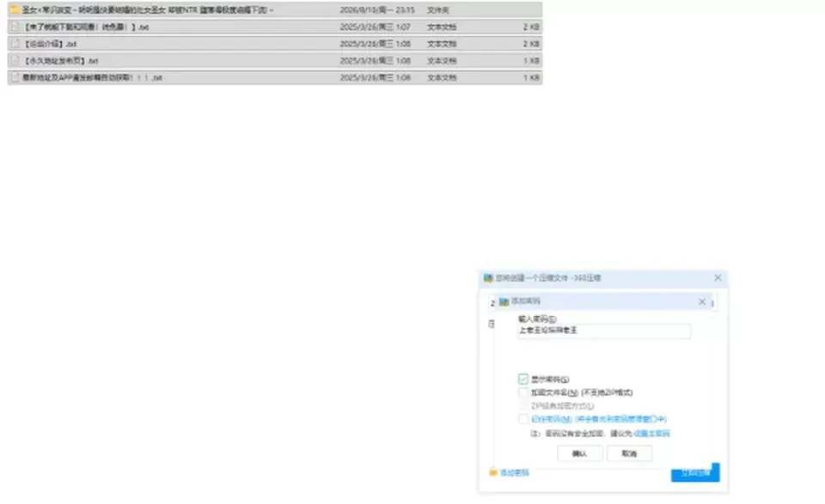Cancel the password dialog with 取消
Viewport: 825px width, 504px height.
tap(629, 453)
